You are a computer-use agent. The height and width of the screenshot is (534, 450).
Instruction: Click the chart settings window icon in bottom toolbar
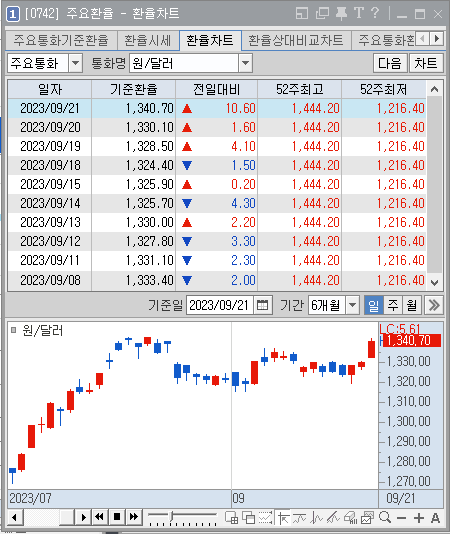pyautogui.click(x=368, y=518)
